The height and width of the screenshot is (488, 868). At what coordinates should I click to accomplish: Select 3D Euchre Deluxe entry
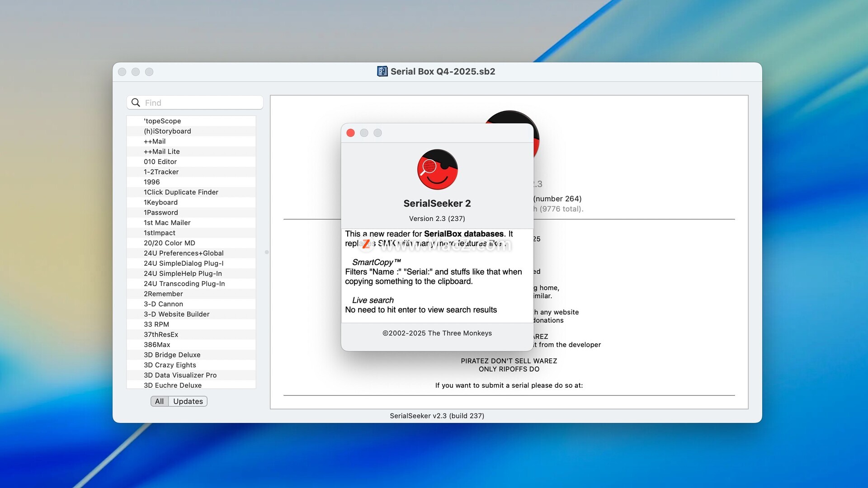click(172, 385)
